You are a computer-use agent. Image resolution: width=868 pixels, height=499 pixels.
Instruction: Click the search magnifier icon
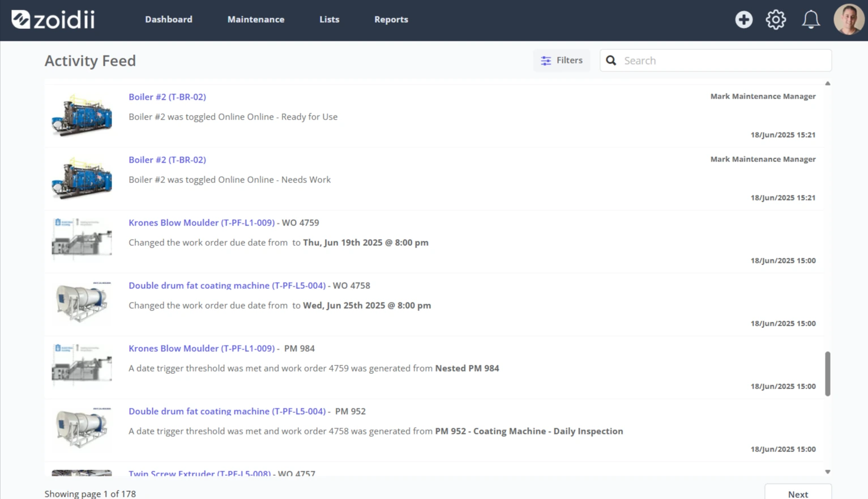[x=611, y=61]
